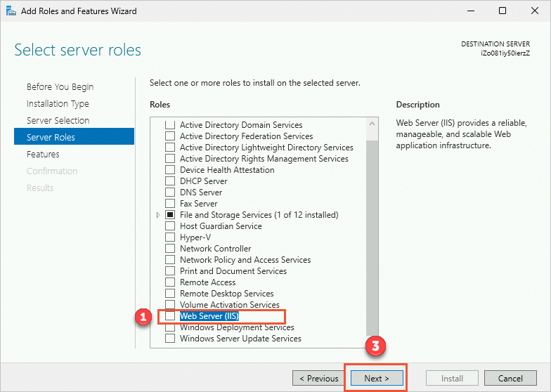Viewport: 551px width, 392px height.
Task: Enable the Remote Access checkbox
Action: pyautogui.click(x=170, y=282)
